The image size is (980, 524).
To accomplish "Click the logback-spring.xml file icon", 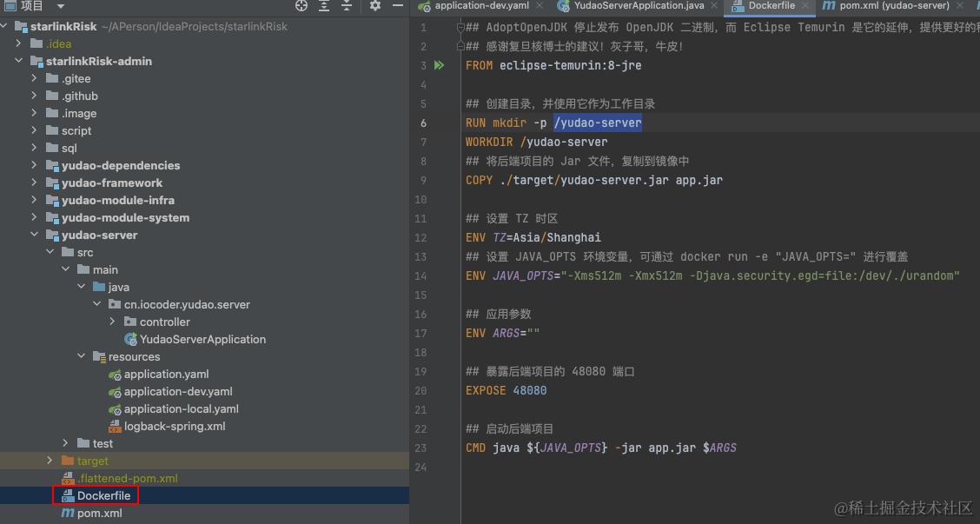I will pyautogui.click(x=115, y=427).
